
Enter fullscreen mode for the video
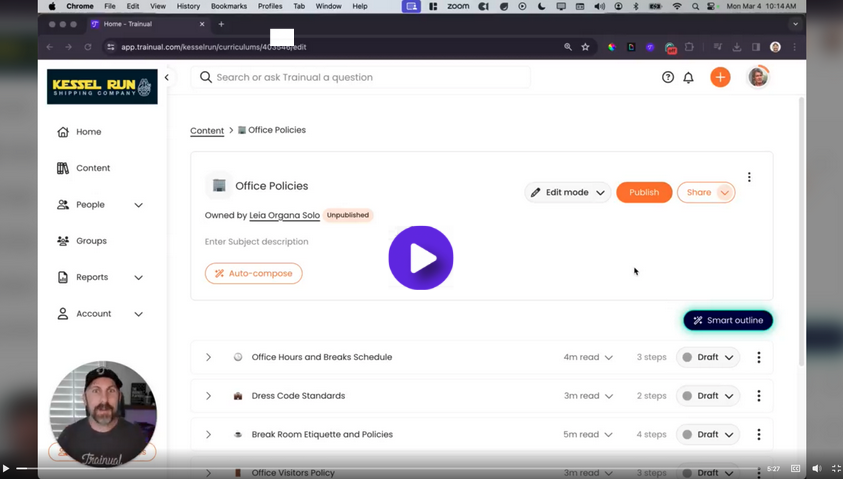coord(836,469)
